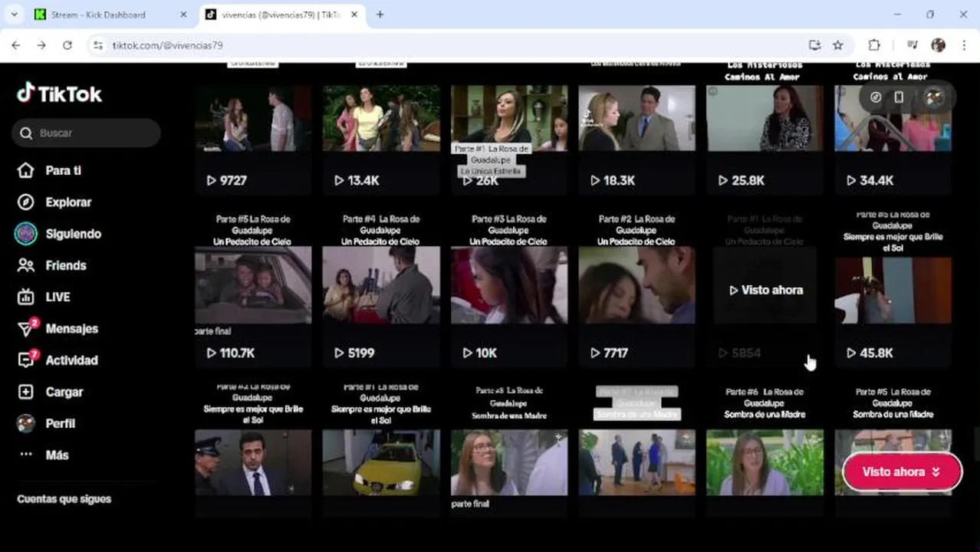Click Friends people icon
This screenshot has height=552, width=980.
[x=26, y=265]
